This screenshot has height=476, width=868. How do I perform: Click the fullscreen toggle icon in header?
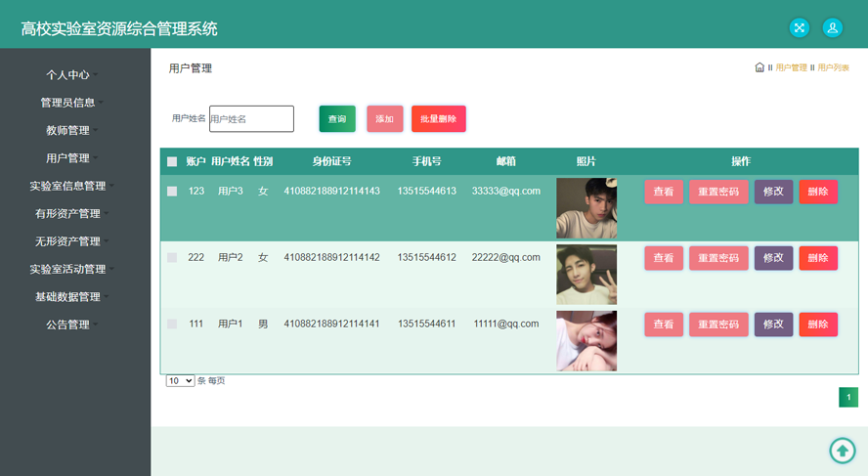[x=799, y=28]
